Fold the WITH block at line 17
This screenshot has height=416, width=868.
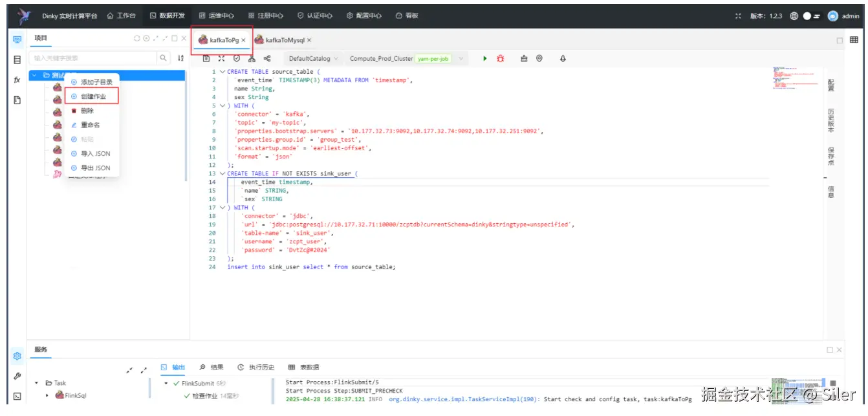(x=222, y=208)
